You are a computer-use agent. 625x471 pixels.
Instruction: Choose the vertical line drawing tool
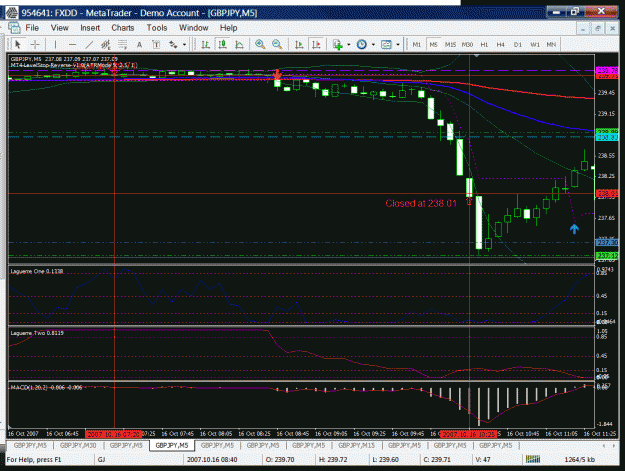55,45
